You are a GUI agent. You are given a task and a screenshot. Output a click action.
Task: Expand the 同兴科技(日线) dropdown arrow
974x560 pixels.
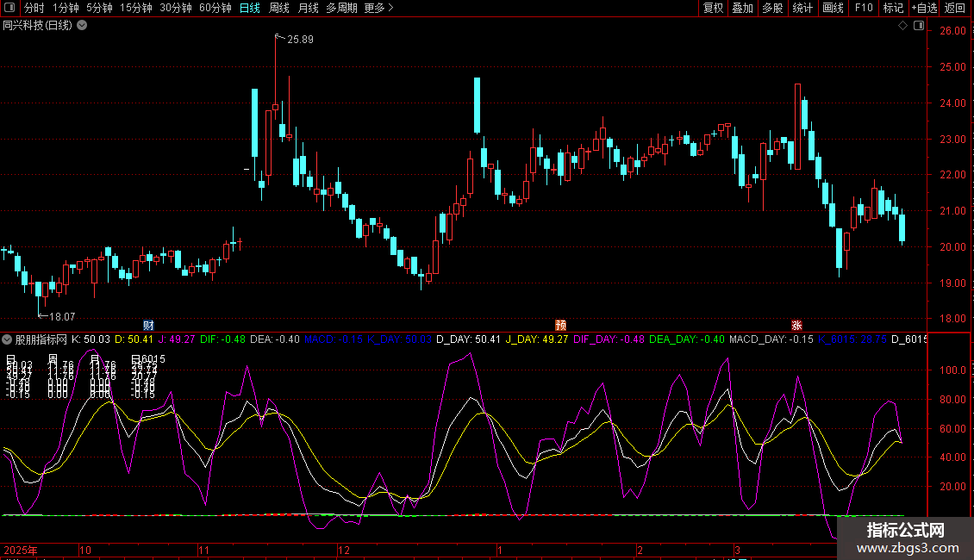tap(82, 25)
